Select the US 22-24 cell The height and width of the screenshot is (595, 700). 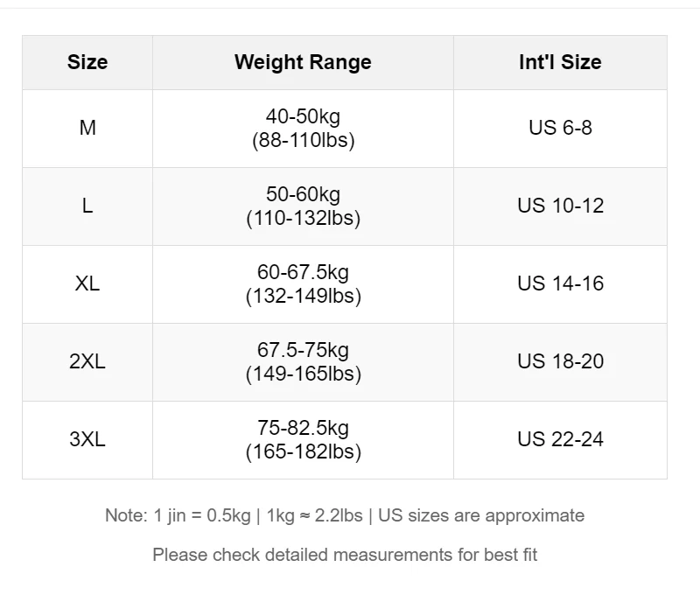(560, 439)
